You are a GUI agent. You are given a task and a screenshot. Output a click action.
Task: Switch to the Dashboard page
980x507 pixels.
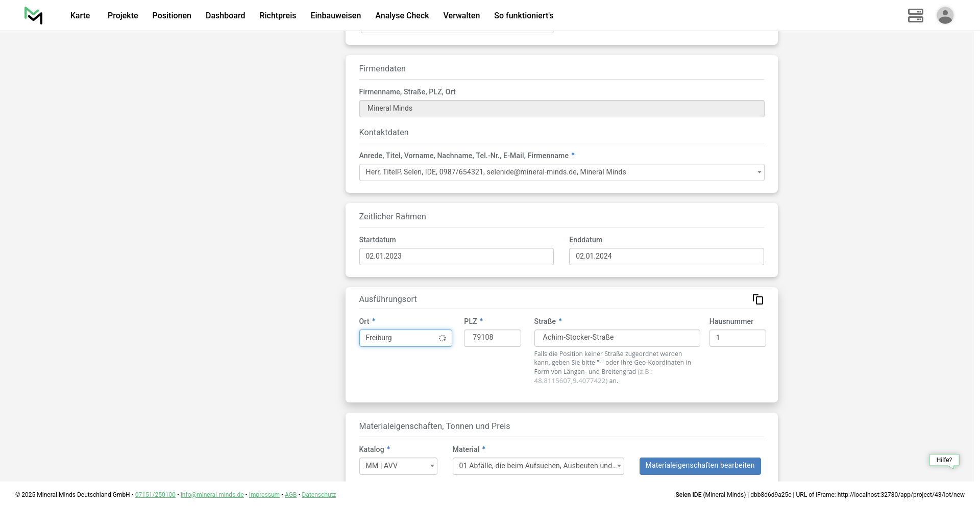pyautogui.click(x=225, y=16)
